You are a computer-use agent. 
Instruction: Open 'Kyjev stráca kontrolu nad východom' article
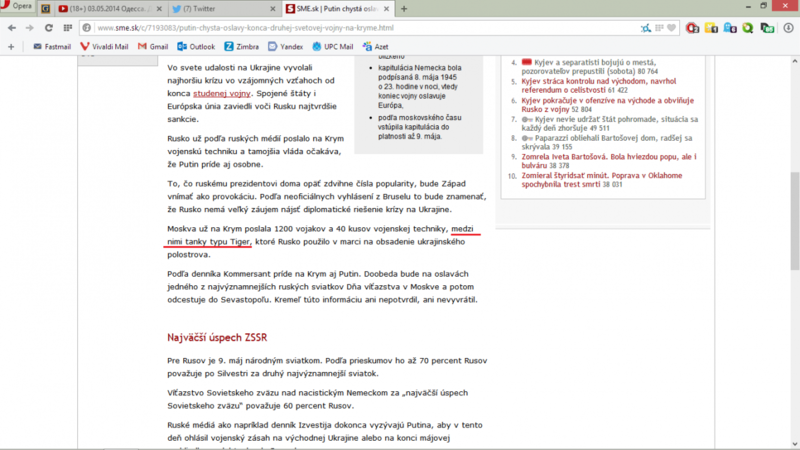pos(598,85)
